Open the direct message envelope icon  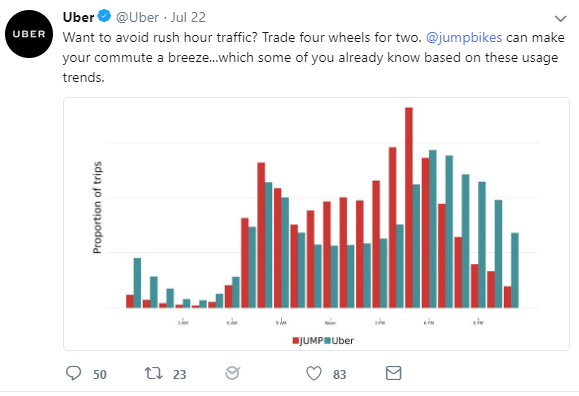coord(394,373)
